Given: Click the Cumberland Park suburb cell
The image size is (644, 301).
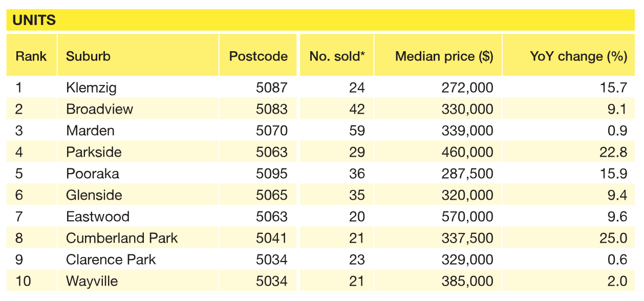Looking at the screenshot, I should [122, 238].
